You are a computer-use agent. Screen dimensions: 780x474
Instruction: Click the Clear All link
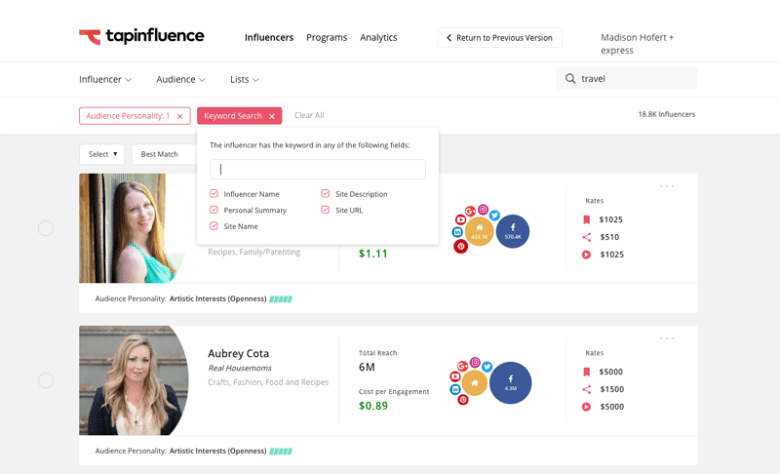[309, 115]
